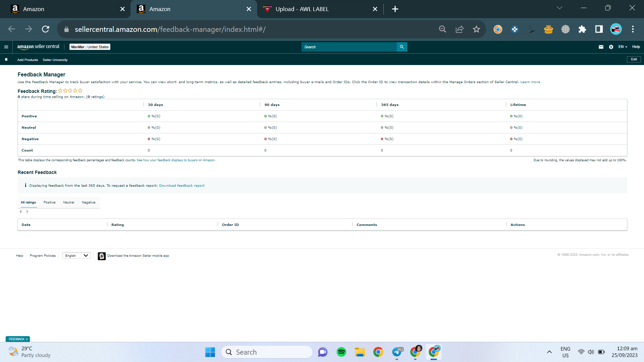
Task: Open the settings gear icon
Action: pyautogui.click(x=611, y=47)
